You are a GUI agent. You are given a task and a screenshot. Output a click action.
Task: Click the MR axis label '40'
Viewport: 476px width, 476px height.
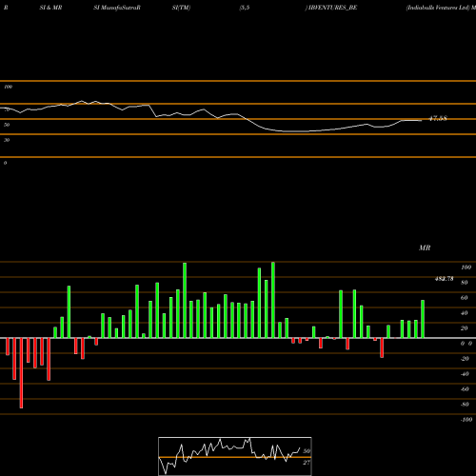[465, 313]
